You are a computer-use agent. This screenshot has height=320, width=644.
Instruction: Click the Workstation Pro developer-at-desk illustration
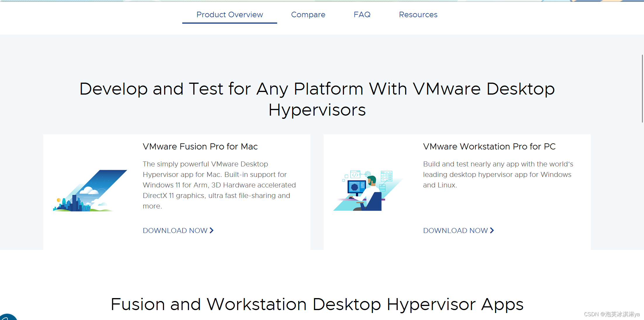(367, 191)
